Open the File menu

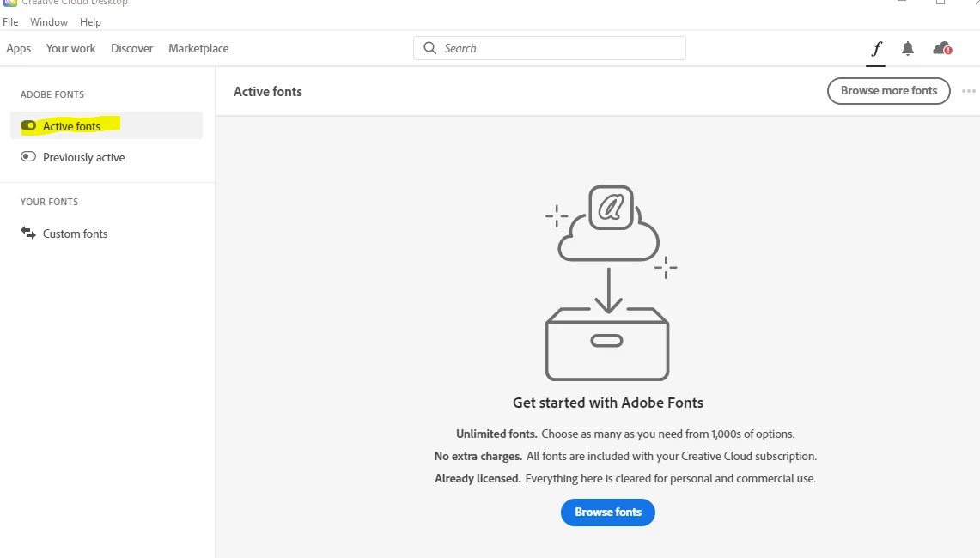pos(10,21)
